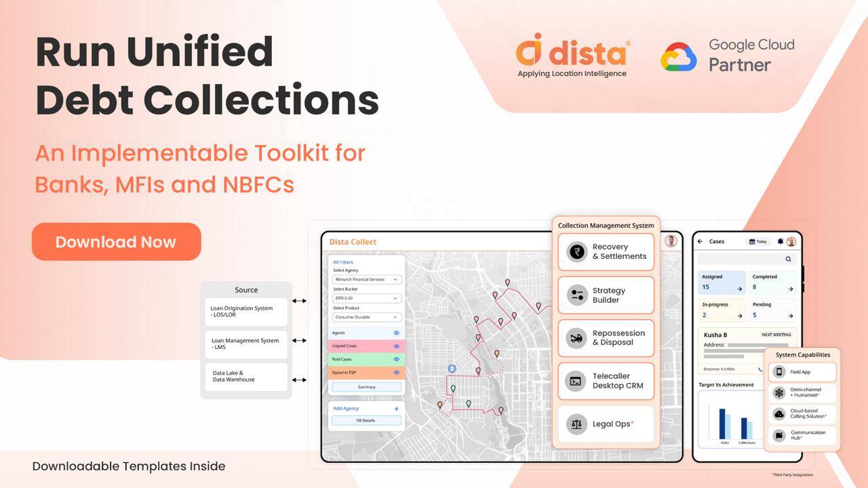The width and height of the screenshot is (868, 488).
Task: Click the blue agent location marker on map
Action: click(x=452, y=369)
